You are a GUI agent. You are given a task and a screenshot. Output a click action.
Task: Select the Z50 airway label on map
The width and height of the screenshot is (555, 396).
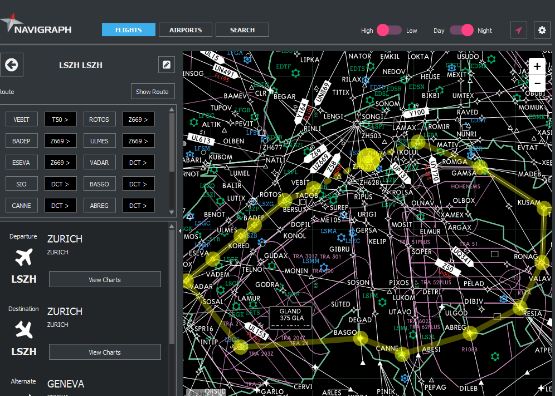pyautogui.click(x=447, y=268)
